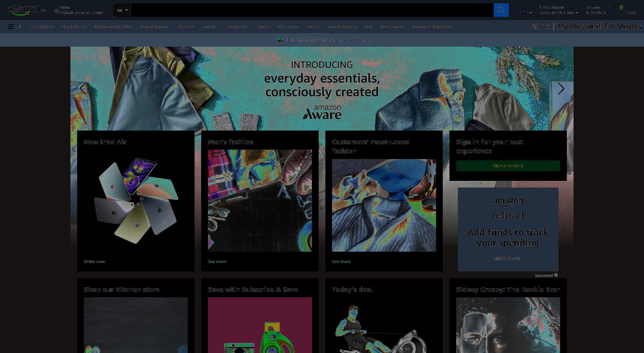Image resolution: width=644 pixels, height=353 pixels.
Task: Open Subscribe & Save detergent image
Action: point(260,325)
